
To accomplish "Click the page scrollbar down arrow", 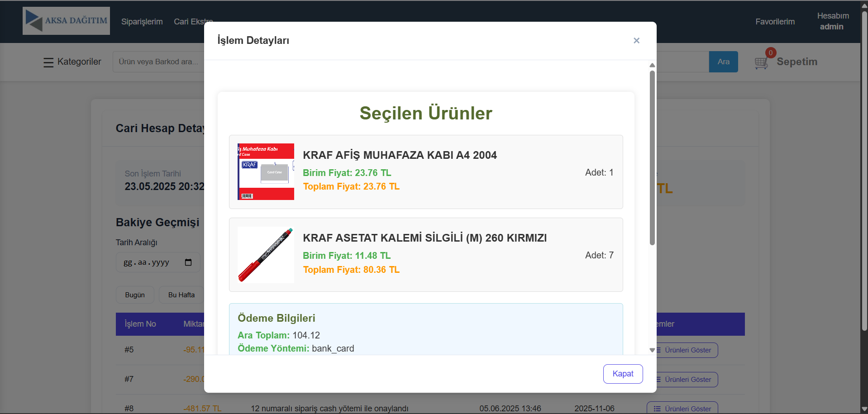I will coord(864,409).
